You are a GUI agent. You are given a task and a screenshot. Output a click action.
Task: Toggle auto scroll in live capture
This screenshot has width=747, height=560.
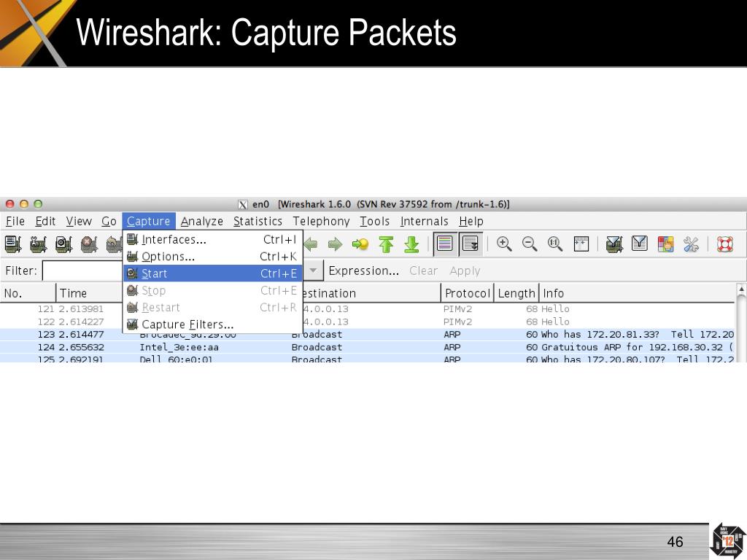tap(471, 244)
